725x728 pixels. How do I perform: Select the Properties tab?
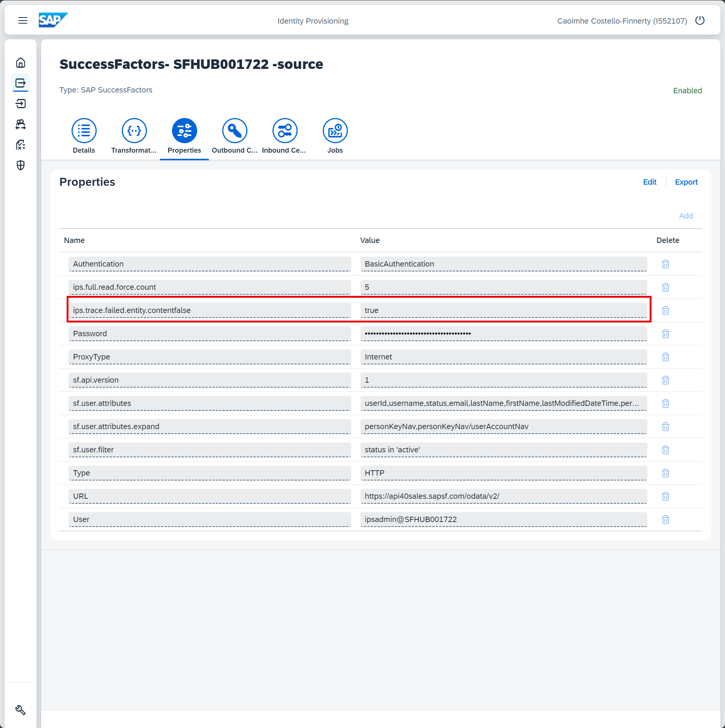(x=184, y=137)
